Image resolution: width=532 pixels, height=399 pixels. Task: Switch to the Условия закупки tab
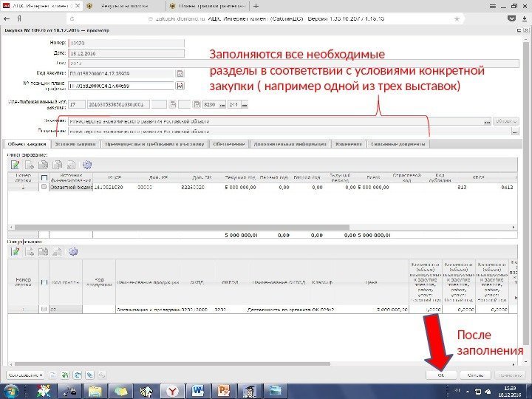pos(75,144)
